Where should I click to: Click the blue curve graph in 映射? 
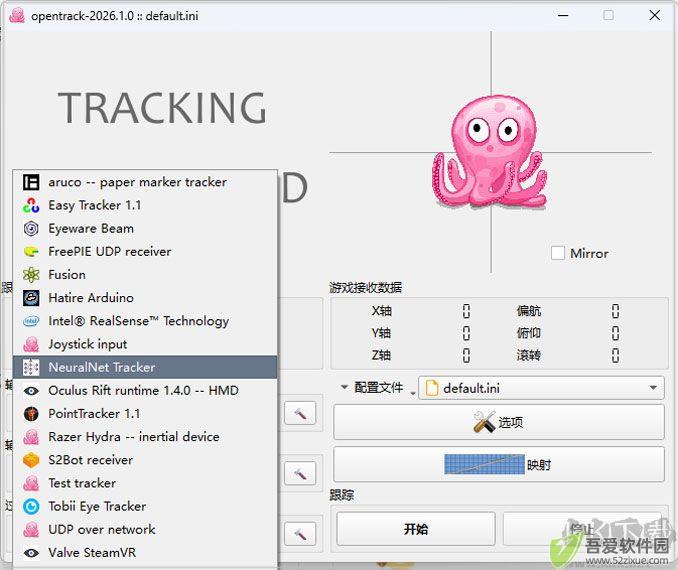[x=485, y=464]
